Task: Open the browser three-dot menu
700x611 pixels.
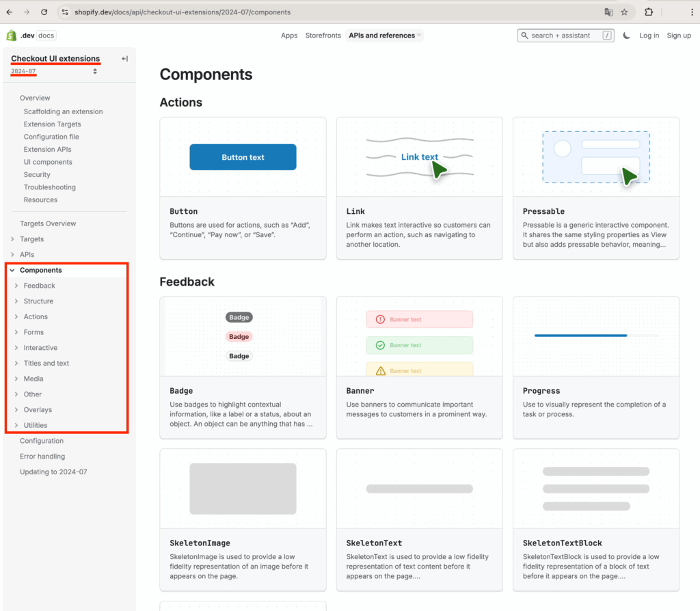Action: click(x=692, y=12)
